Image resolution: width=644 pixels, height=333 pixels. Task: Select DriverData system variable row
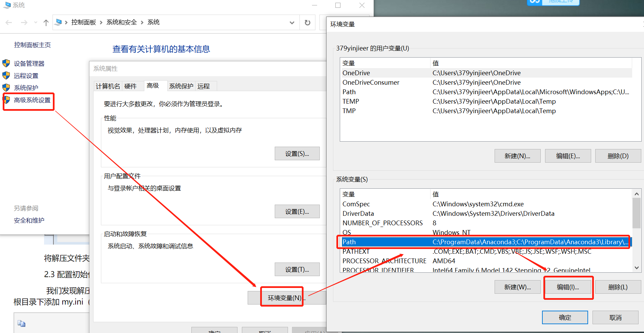(486, 213)
